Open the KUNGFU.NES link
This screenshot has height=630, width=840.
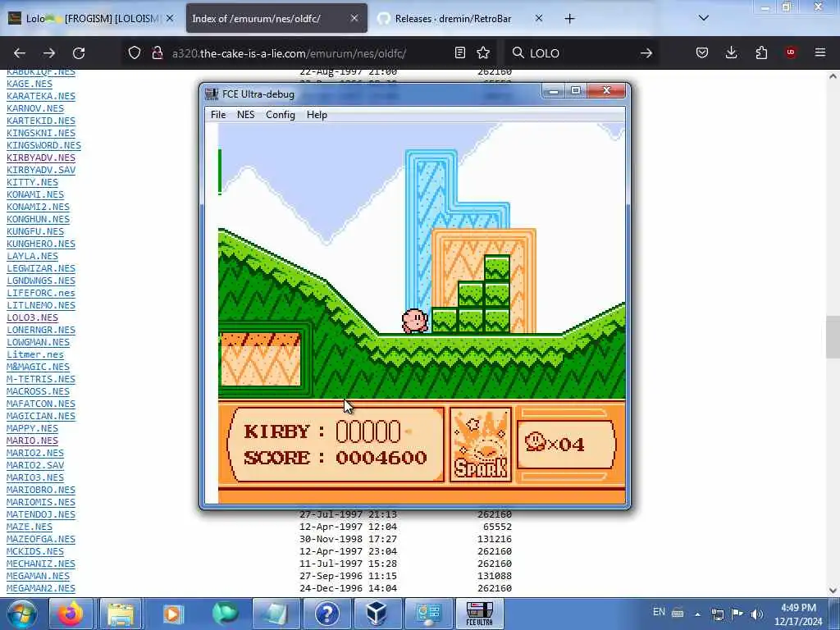34,231
